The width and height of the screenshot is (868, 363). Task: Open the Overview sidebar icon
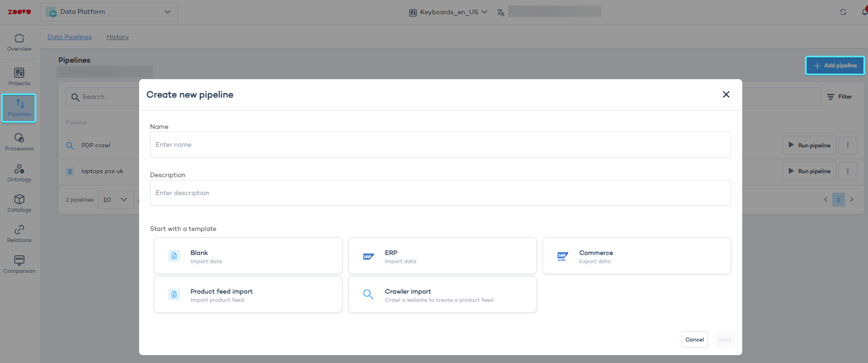coord(19,42)
